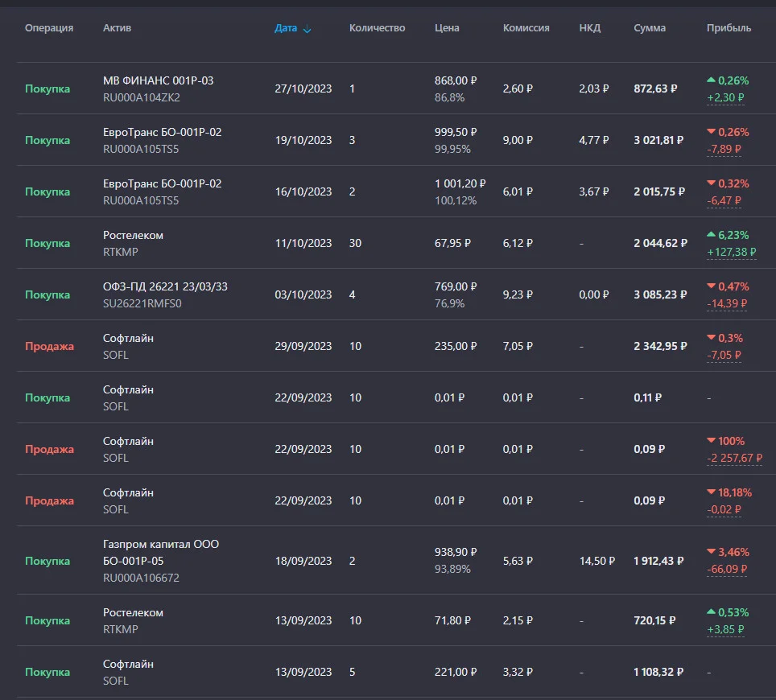This screenshot has height=700, width=776.
Task: Open the -0,02 ₽ loss detail
Action: 724,509
